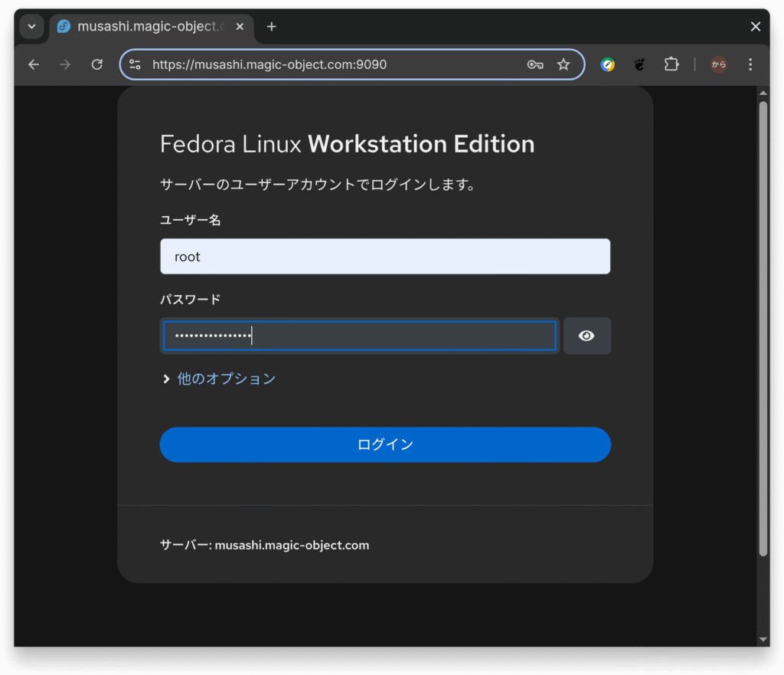Click into the password field
784x675 pixels.
(360, 336)
